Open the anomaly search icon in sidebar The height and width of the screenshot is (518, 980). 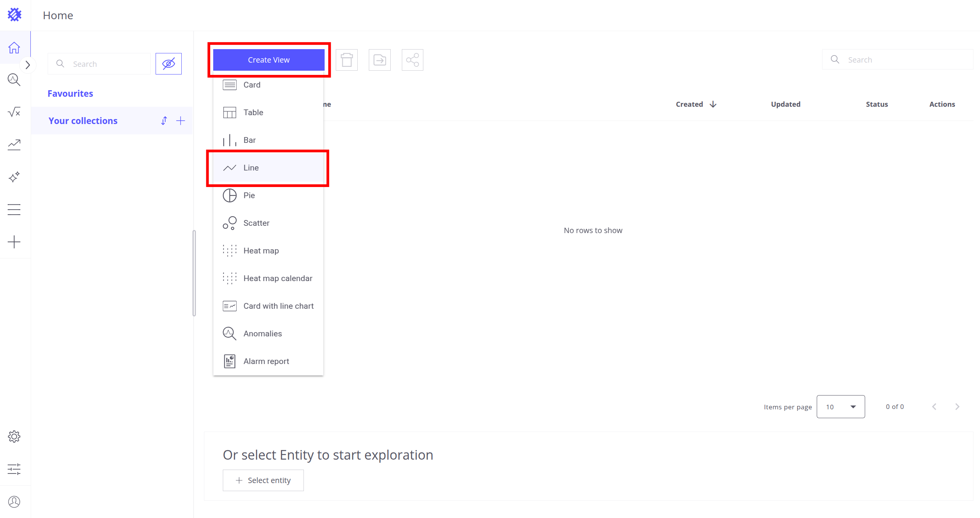(x=14, y=80)
